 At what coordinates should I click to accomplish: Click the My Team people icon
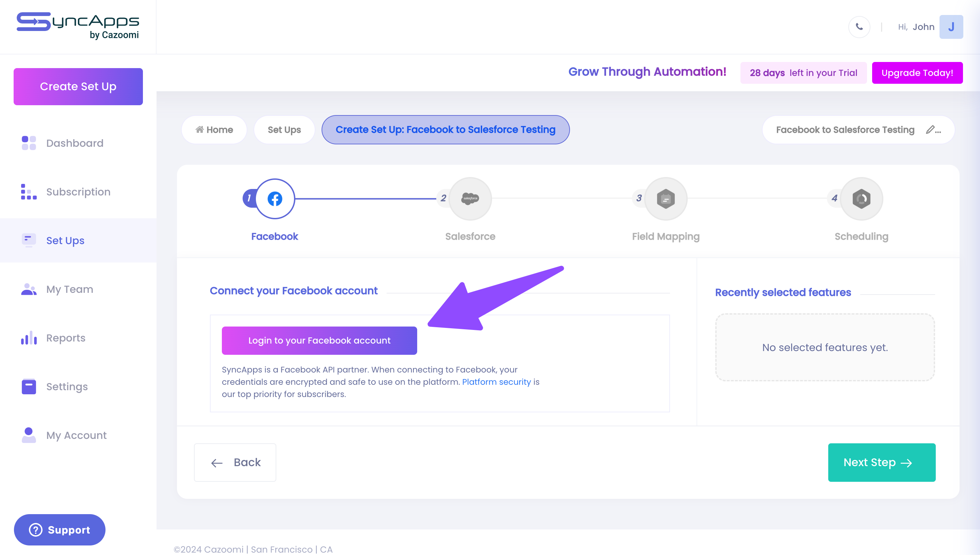pos(29,289)
